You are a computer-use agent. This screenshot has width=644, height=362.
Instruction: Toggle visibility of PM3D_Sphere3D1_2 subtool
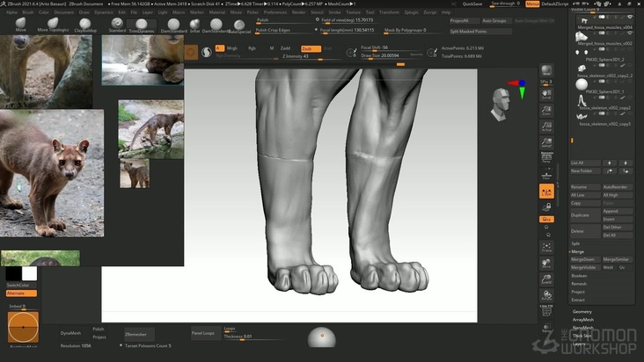630,49
